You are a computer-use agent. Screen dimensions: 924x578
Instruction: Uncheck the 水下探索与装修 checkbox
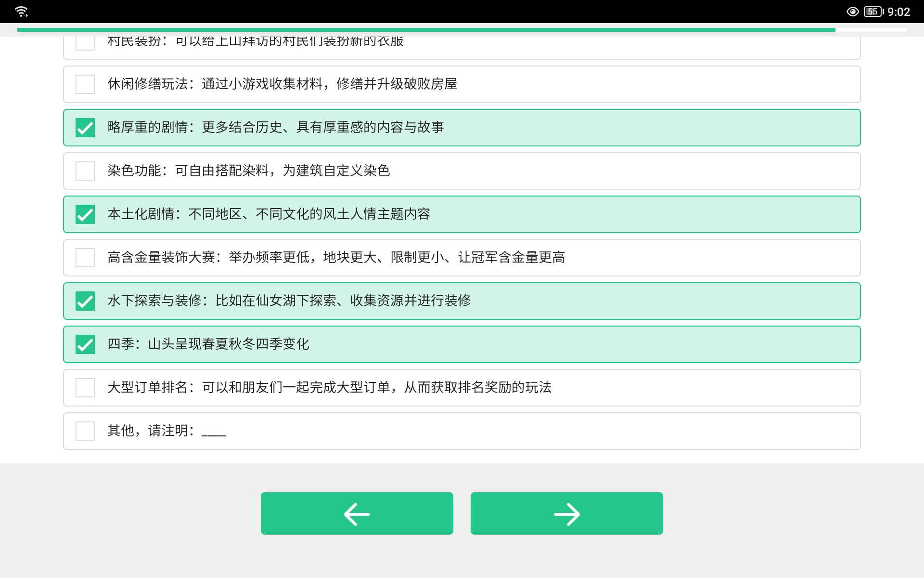click(x=85, y=301)
